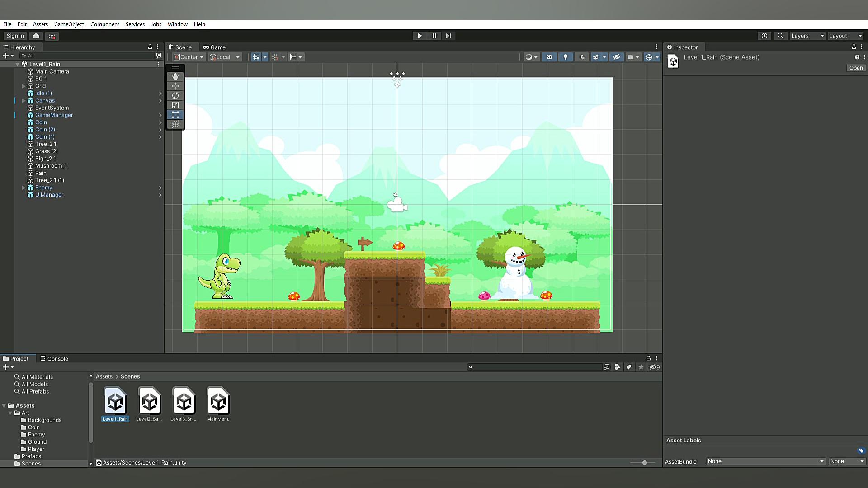Filter Project search by type
Viewport: 868px width, 488px height.
tap(618, 367)
